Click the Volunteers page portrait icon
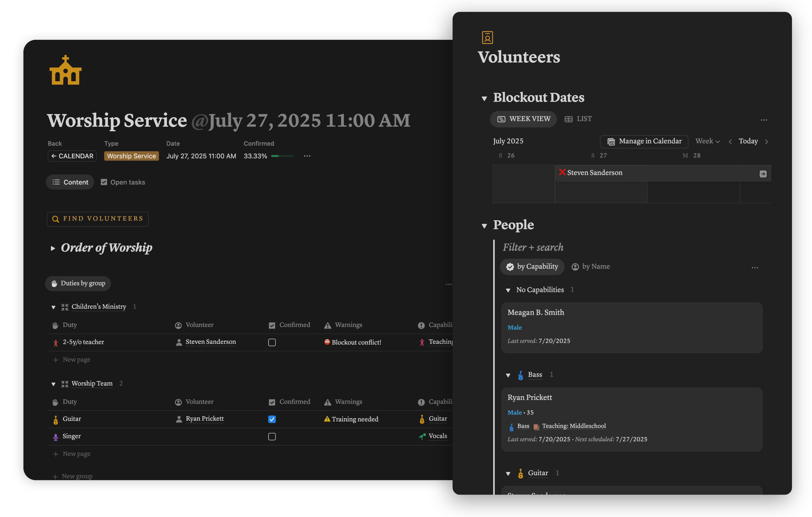The height and width of the screenshot is (517, 812). (487, 37)
